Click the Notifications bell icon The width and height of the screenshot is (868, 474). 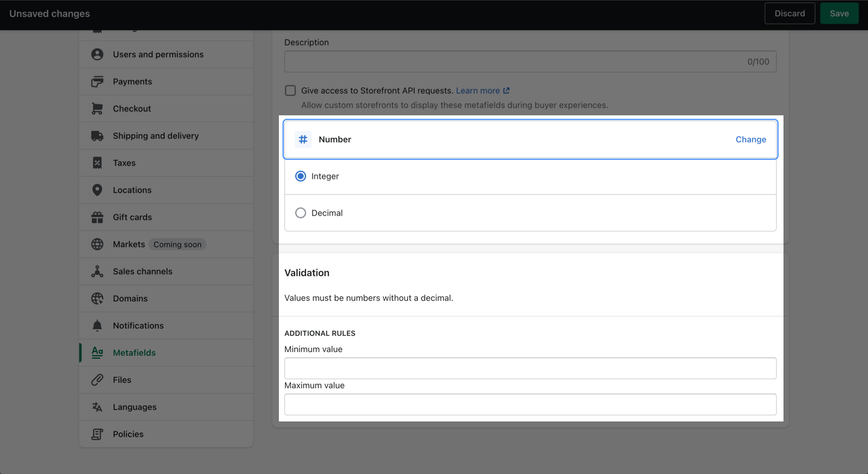(x=97, y=326)
